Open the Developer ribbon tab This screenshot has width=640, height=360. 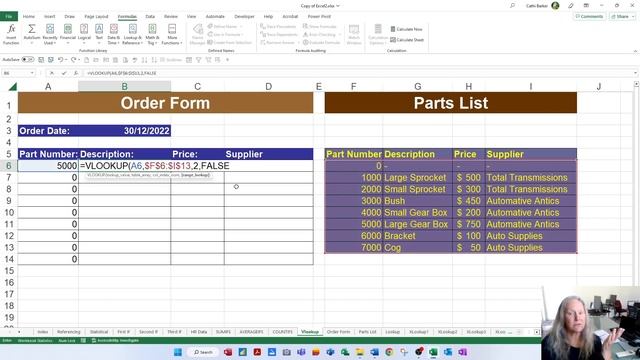tap(244, 16)
